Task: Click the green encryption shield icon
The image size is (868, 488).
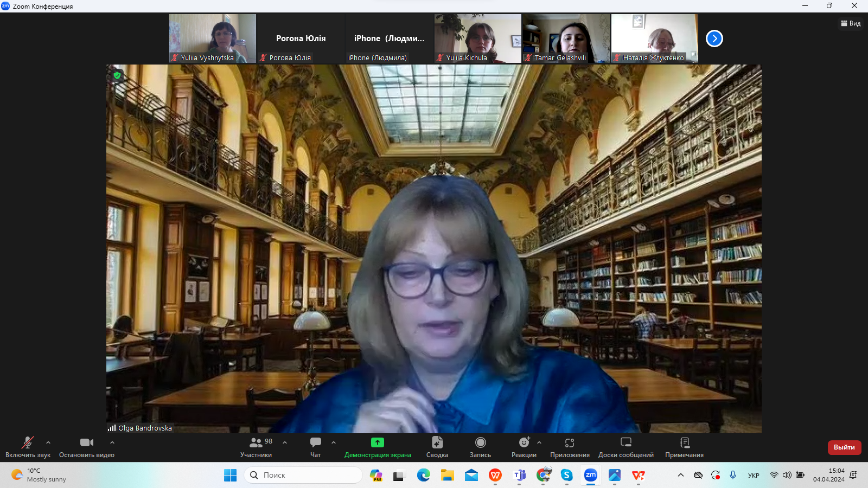Action: tap(117, 75)
